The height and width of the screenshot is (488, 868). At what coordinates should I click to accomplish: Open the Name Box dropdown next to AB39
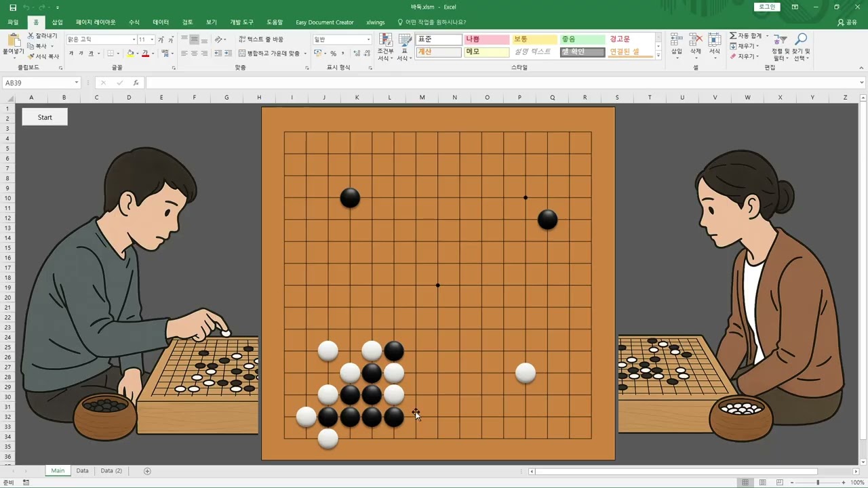(77, 83)
